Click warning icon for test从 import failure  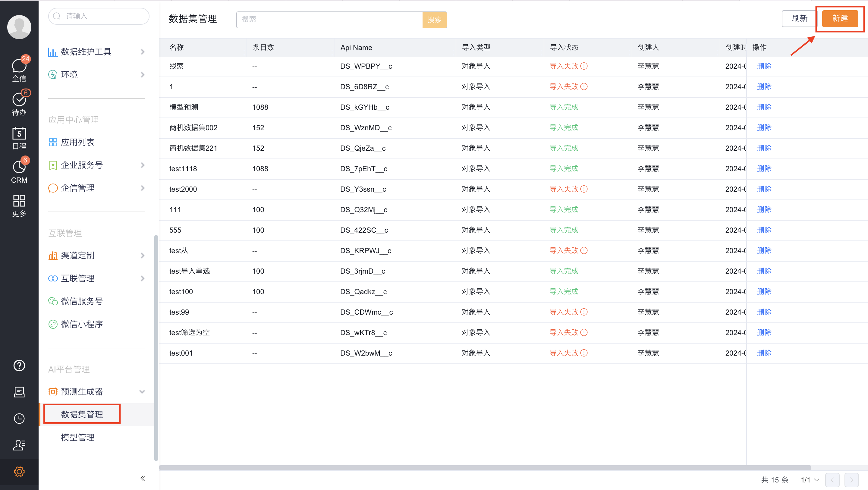click(584, 250)
